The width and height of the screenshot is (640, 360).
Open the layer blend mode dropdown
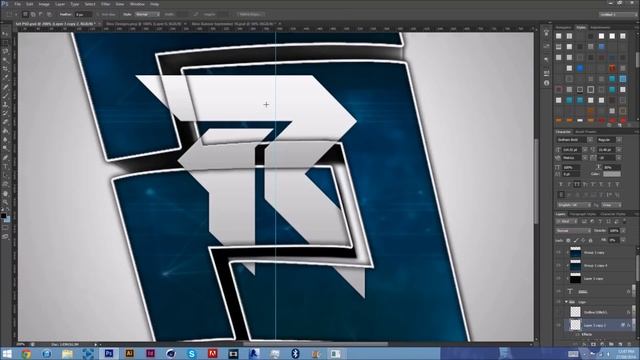[x=573, y=231]
